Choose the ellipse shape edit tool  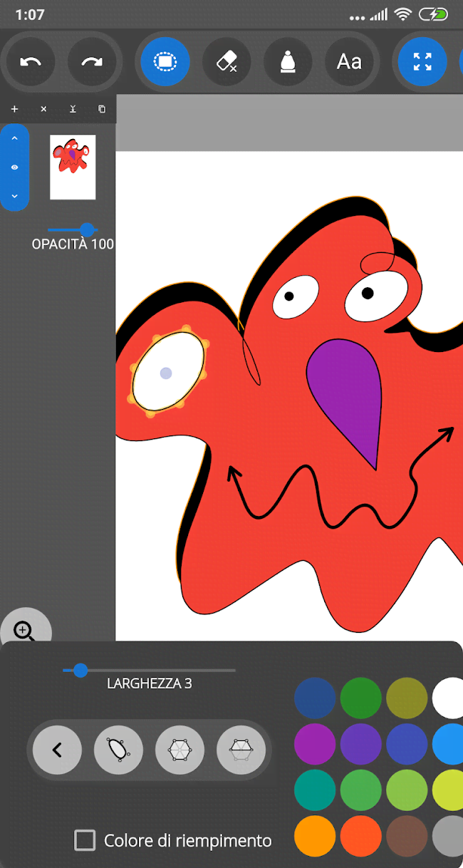(x=118, y=750)
